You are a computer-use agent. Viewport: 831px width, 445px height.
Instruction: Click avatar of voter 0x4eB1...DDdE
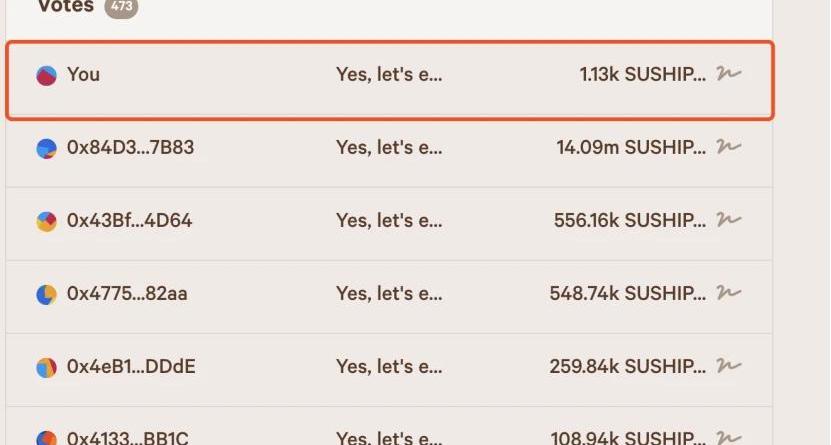click(46, 367)
